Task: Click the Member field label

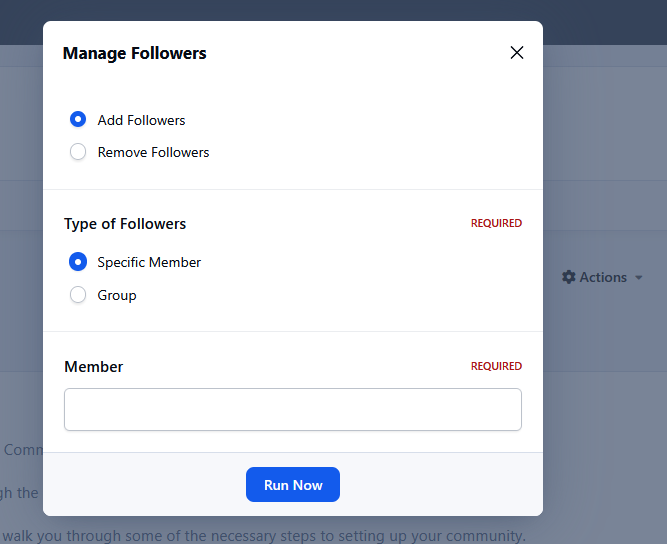Action: pyautogui.click(x=94, y=367)
